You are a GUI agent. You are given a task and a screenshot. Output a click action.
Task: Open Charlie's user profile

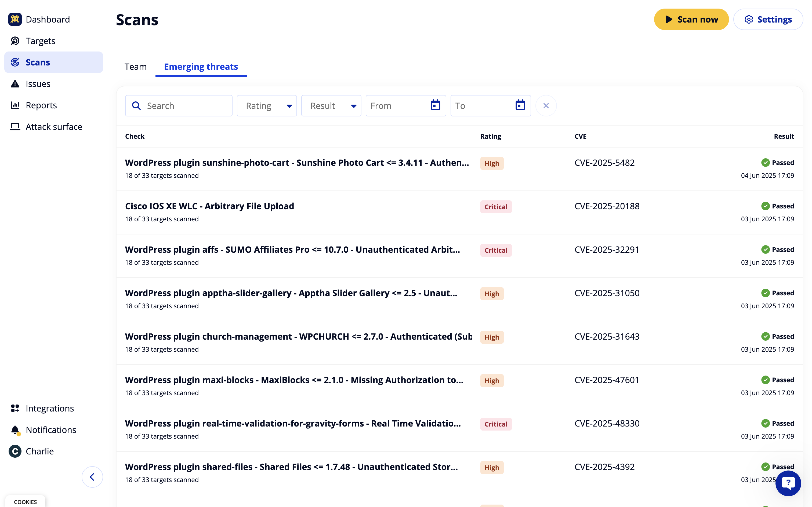[39, 451]
